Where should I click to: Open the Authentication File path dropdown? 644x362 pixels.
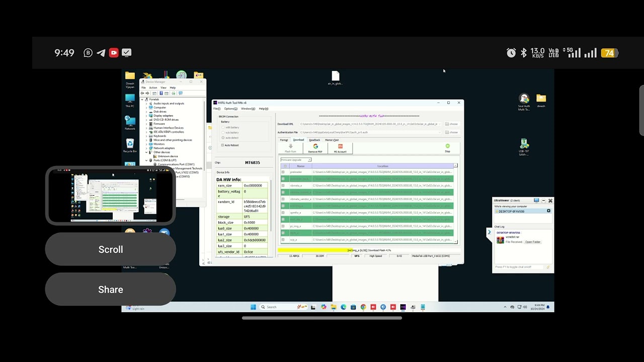439,132
